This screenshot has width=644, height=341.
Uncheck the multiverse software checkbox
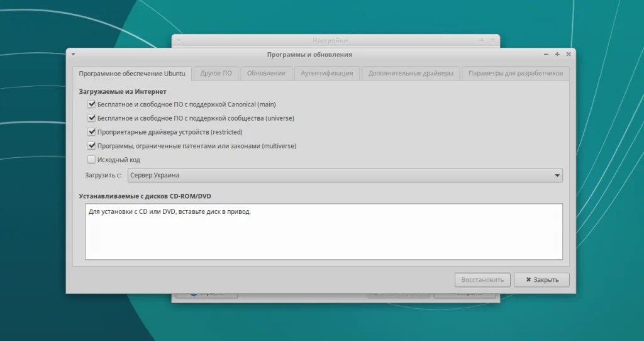[x=91, y=146]
